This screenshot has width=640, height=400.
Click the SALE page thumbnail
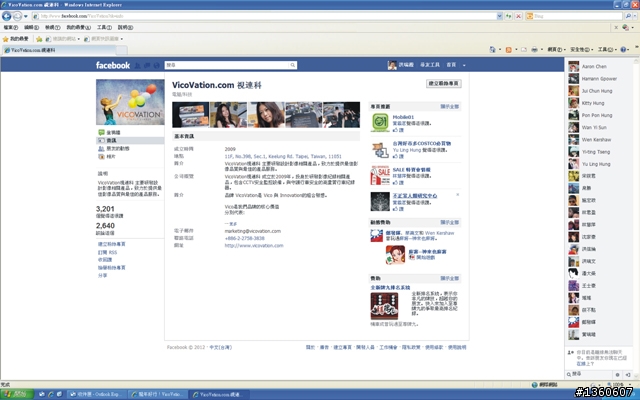coord(380,176)
